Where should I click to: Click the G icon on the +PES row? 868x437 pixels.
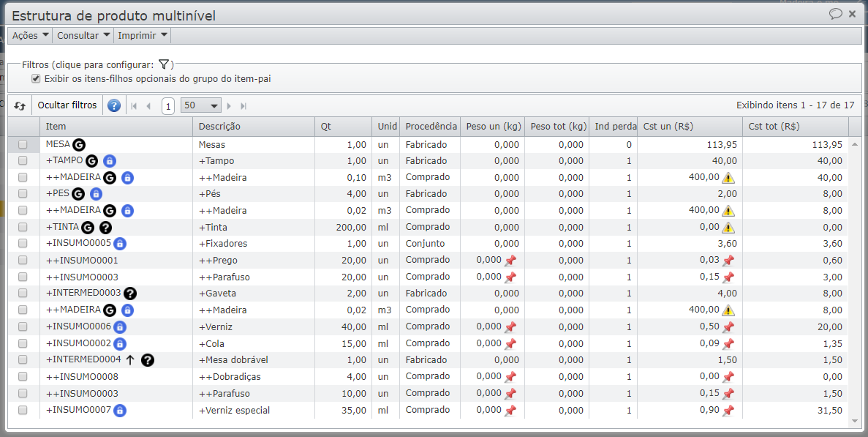coord(78,194)
